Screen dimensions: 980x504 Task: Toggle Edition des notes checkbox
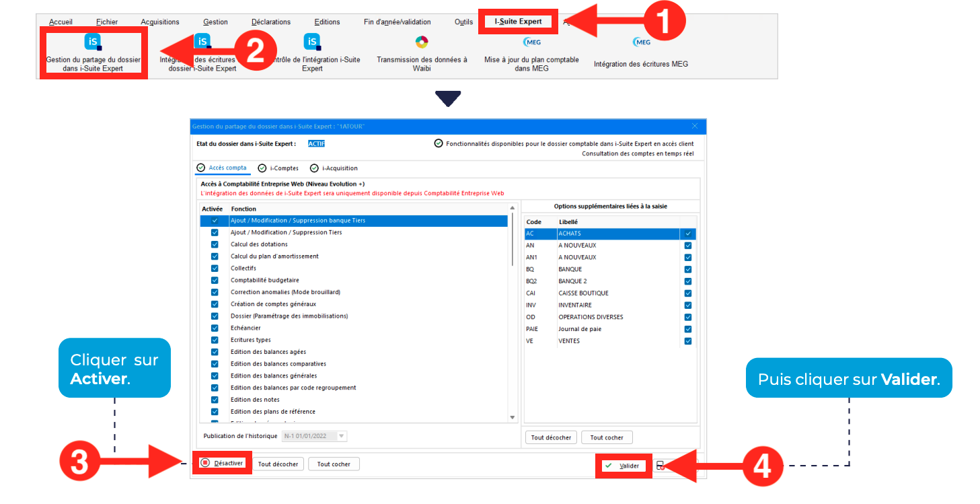(215, 400)
